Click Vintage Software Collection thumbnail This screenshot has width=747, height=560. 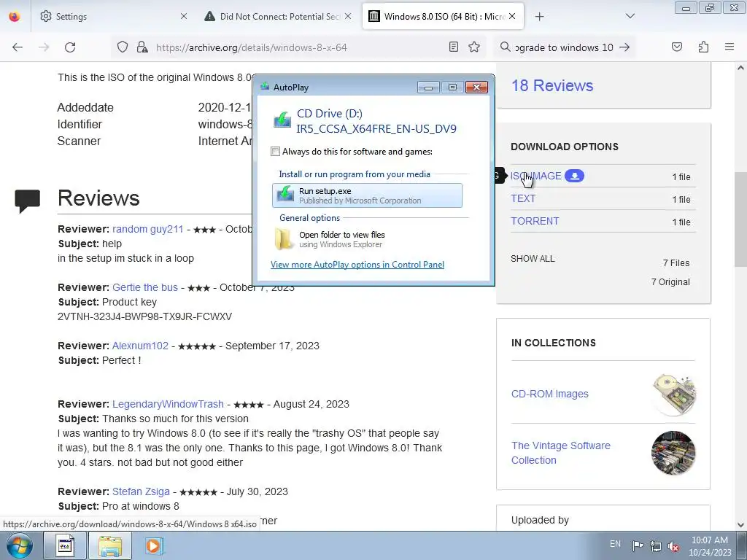(673, 453)
